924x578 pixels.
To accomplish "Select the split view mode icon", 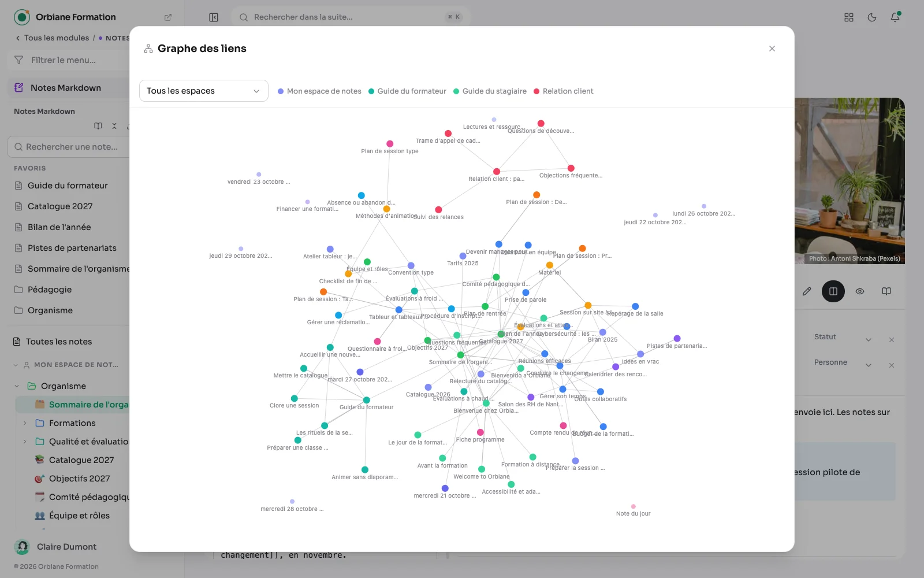I will [x=833, y=291].
